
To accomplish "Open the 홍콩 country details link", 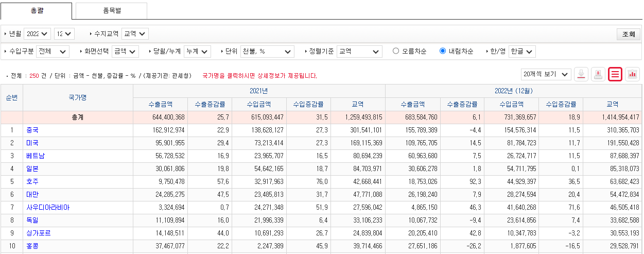I will 32,246.
